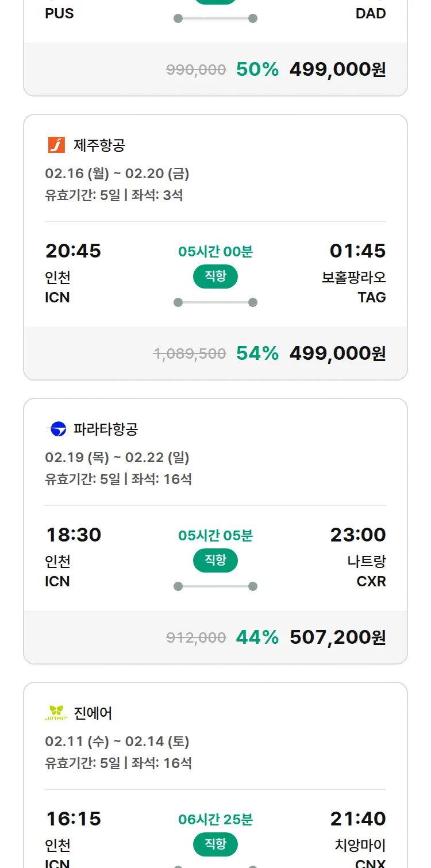The height and width of the screenshot is (868, 431).
Task: Click the Jeju Air orange logo icon
Action: coord(56,145)
